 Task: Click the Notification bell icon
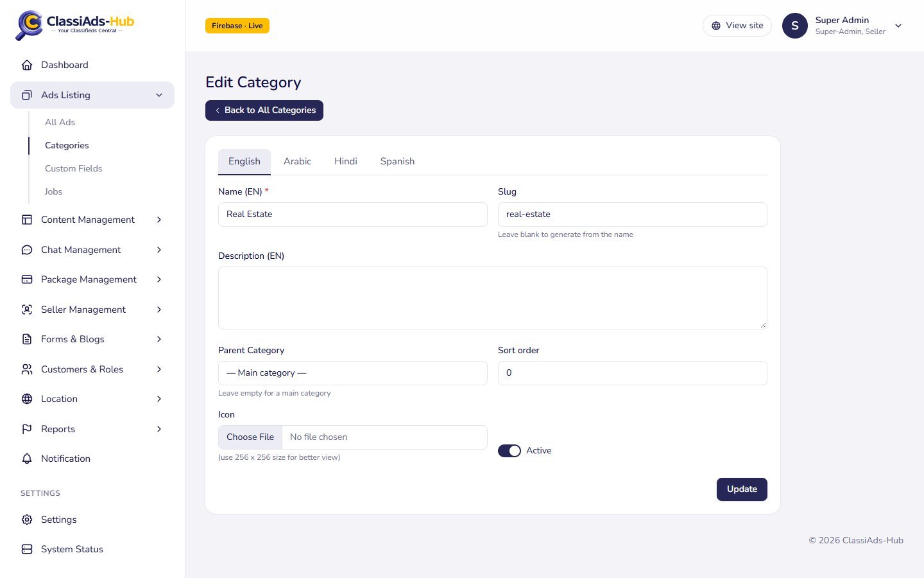point(27,459)
